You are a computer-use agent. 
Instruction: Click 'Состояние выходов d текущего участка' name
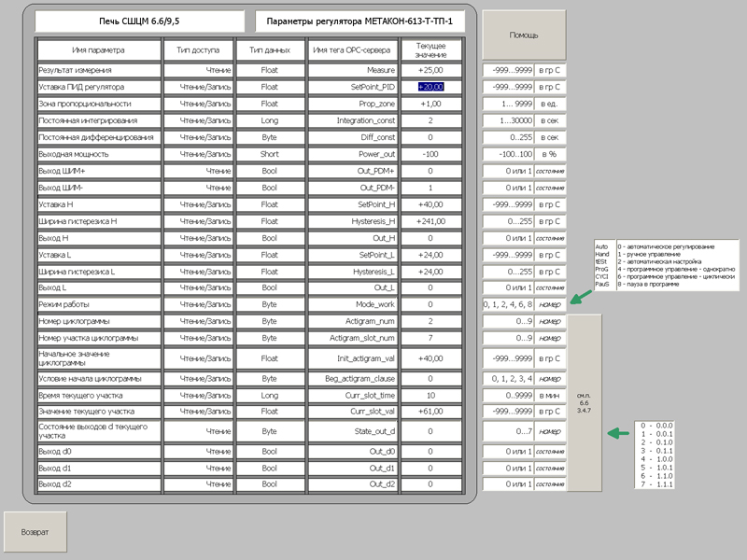pos(99,431)
